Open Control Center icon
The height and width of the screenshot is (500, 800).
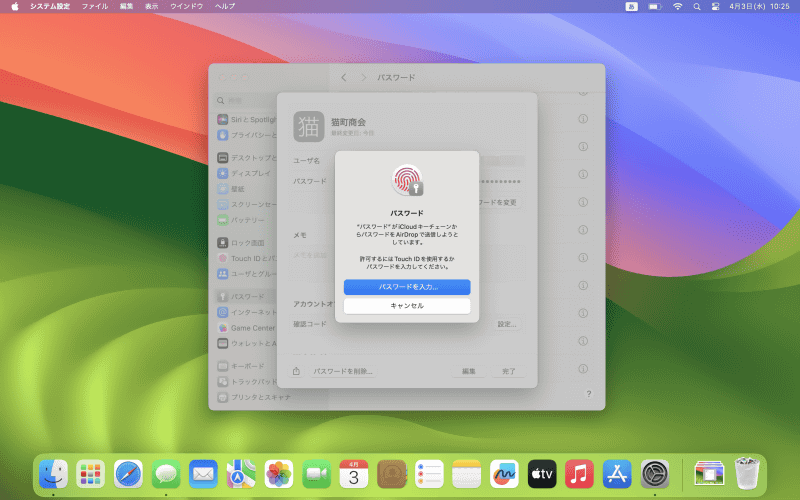click(715, 6)
